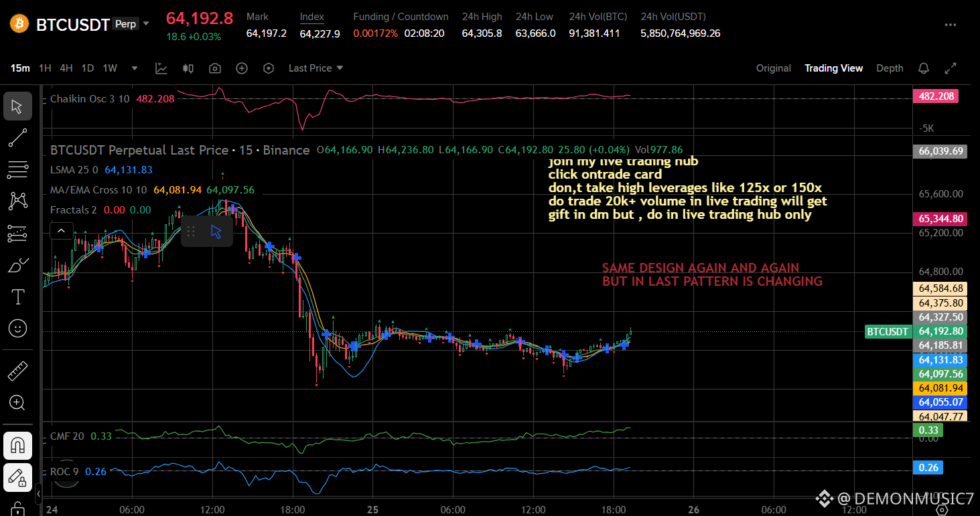Open the forecasting and measurement tools
The image size is (980, 516).
tap(17, 233)
